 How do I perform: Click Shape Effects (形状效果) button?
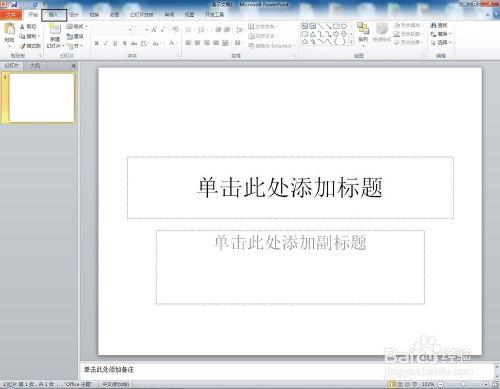pyautogui.click(x=408, y=42)
